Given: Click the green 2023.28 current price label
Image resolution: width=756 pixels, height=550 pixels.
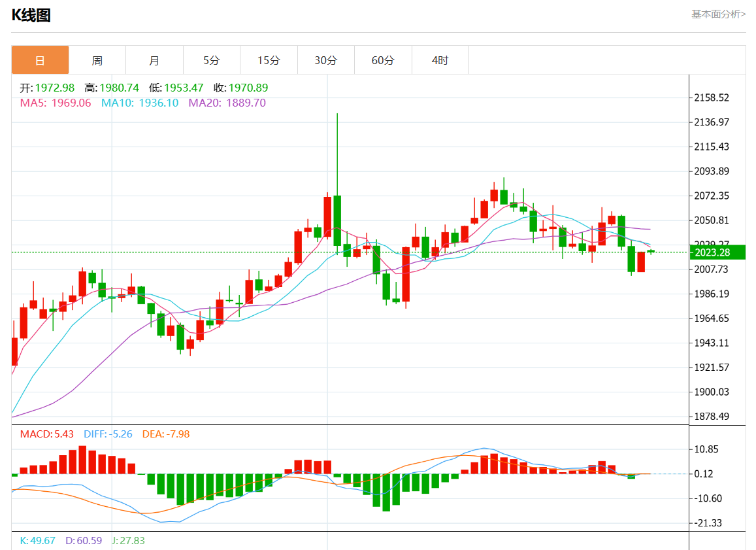Looking at the screenshot, I should pos(718,252).
